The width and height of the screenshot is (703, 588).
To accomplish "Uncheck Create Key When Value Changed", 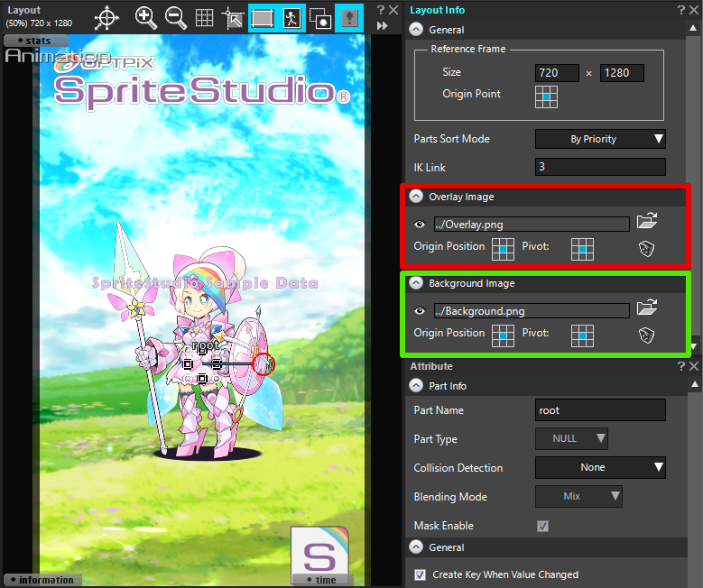I will point(420,575).
